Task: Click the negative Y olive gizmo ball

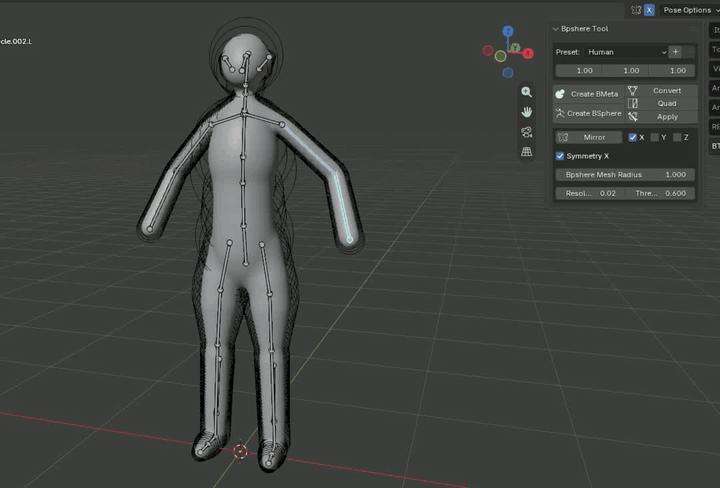Action: pos(501,56)
